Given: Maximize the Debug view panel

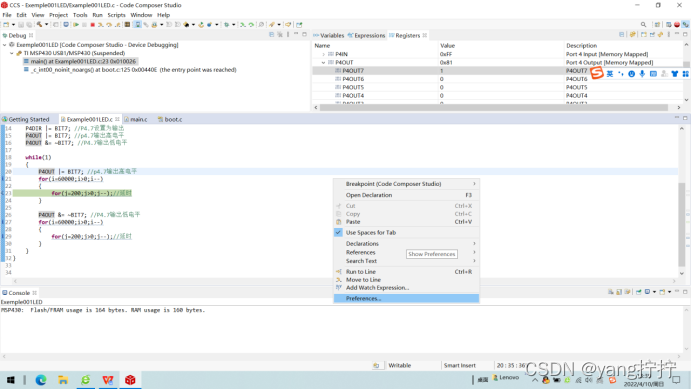Looking at the screenshot, I should point(305,34).
